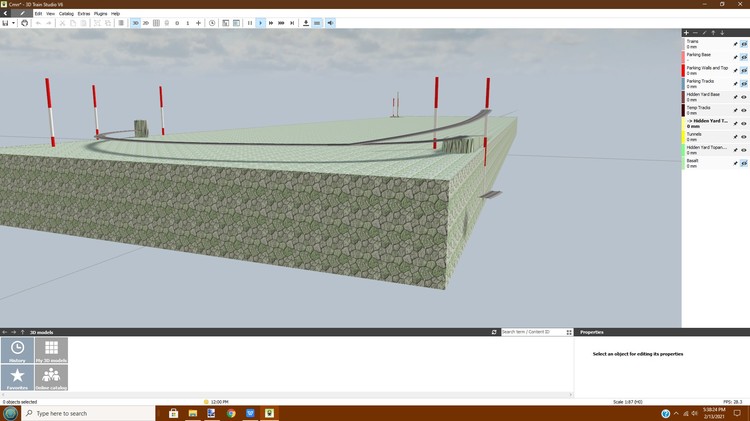Switch to 3D view mode
Image resolution: width=750 pixels, height=421 pixels.
pyautogui.click(x=135, y=22)
